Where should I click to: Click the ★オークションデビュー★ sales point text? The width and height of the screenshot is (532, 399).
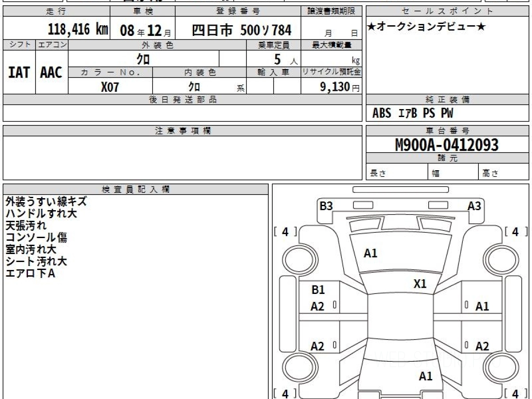[x=426, y=27]
